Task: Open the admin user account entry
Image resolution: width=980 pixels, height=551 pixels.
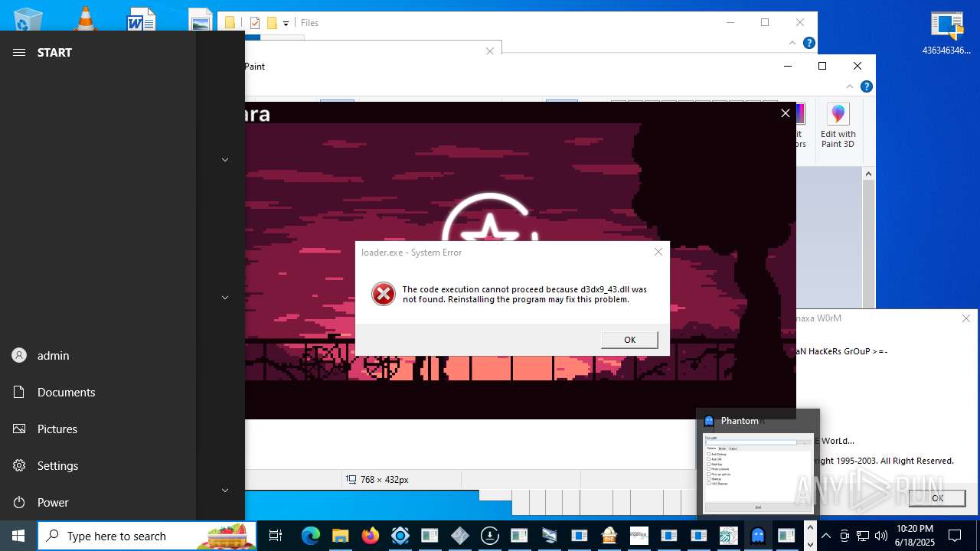Action: [x=98, y=355]
